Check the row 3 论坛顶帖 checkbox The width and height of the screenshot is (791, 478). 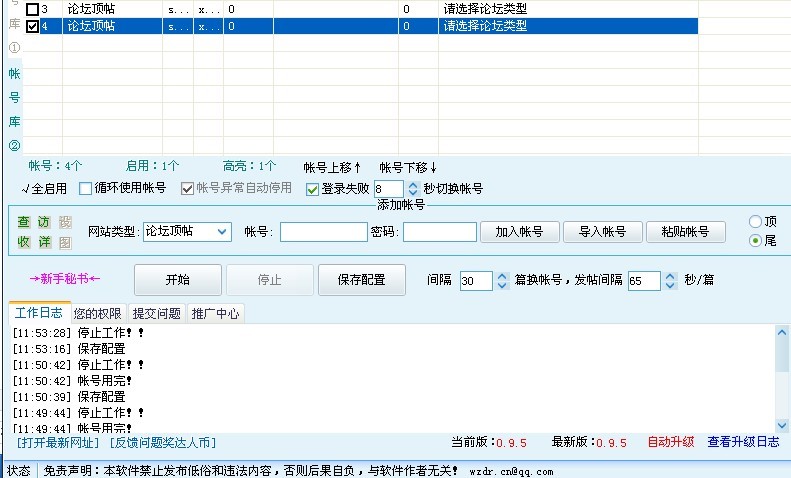click(x=33, y=9)
